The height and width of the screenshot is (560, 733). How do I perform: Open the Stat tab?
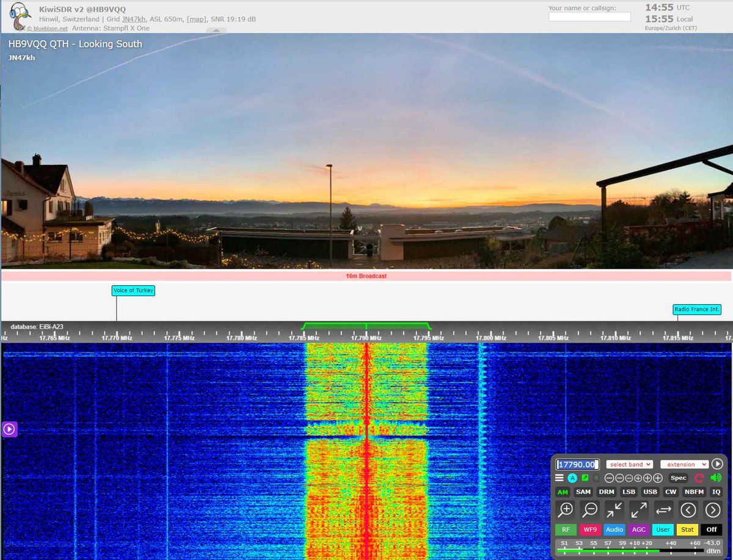(x=687, y=529)
